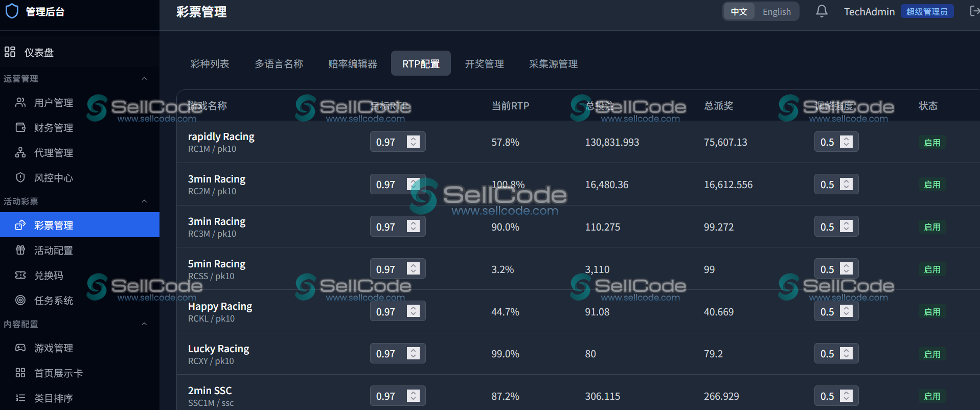Collapse the 运营管理 section

(144, 78)
